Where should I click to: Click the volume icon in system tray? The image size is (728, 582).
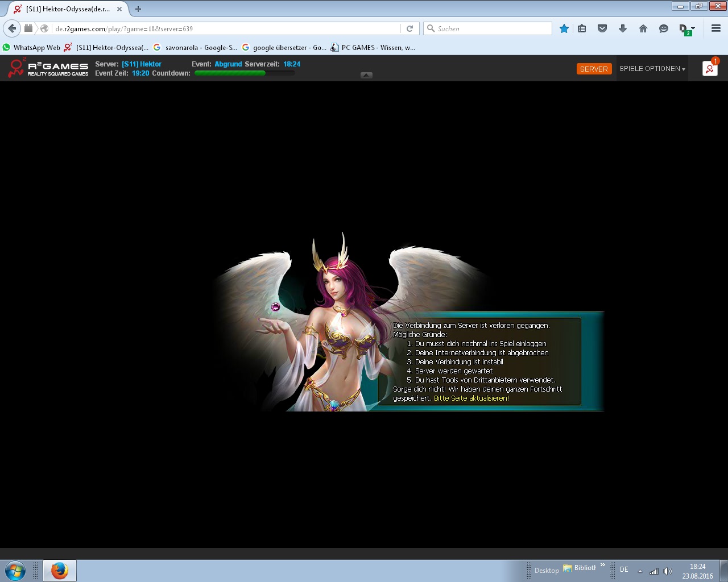pyautogui.click(x=668, y=571)
